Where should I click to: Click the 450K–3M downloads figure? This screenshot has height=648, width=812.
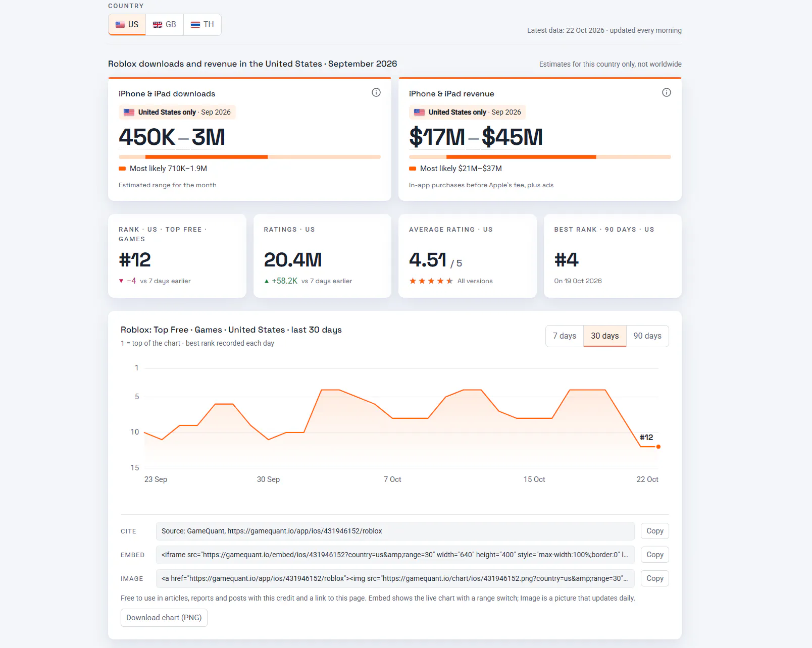click(x=172, y=137)
